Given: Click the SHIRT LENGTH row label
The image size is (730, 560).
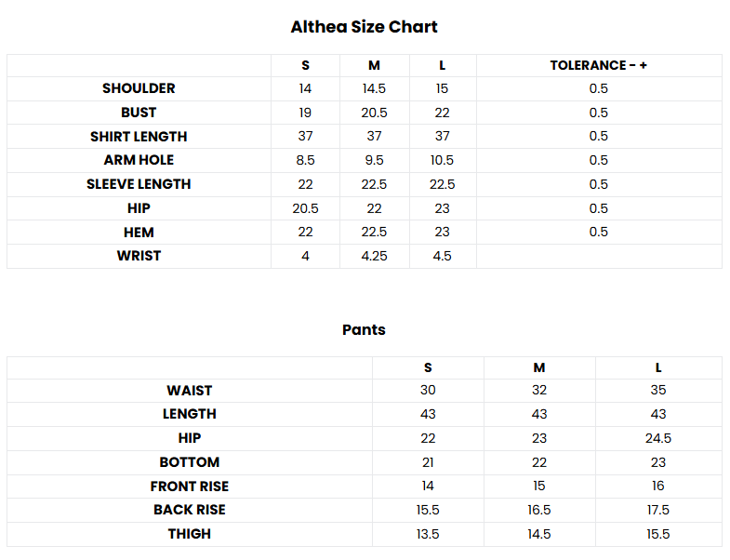Looking at the screenshot, I should [139, 137].
